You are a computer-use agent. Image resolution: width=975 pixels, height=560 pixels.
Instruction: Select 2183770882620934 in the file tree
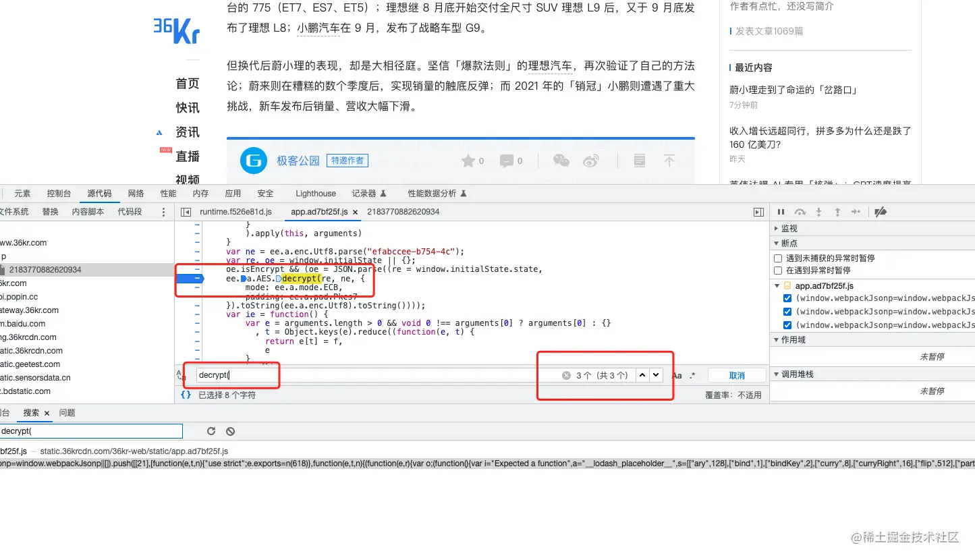[45, 270]
